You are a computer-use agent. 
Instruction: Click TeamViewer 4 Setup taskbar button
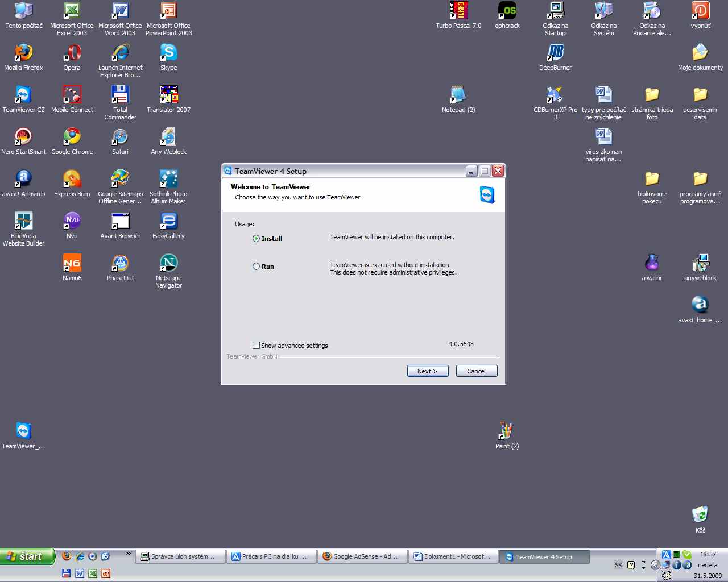(544, 557)
